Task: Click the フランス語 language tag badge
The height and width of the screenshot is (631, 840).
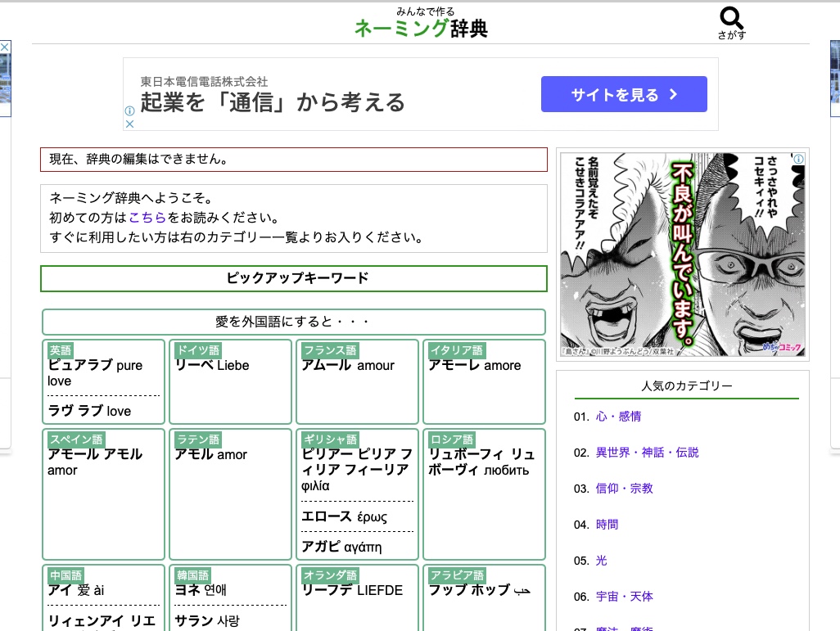Action: click(329, 349)
